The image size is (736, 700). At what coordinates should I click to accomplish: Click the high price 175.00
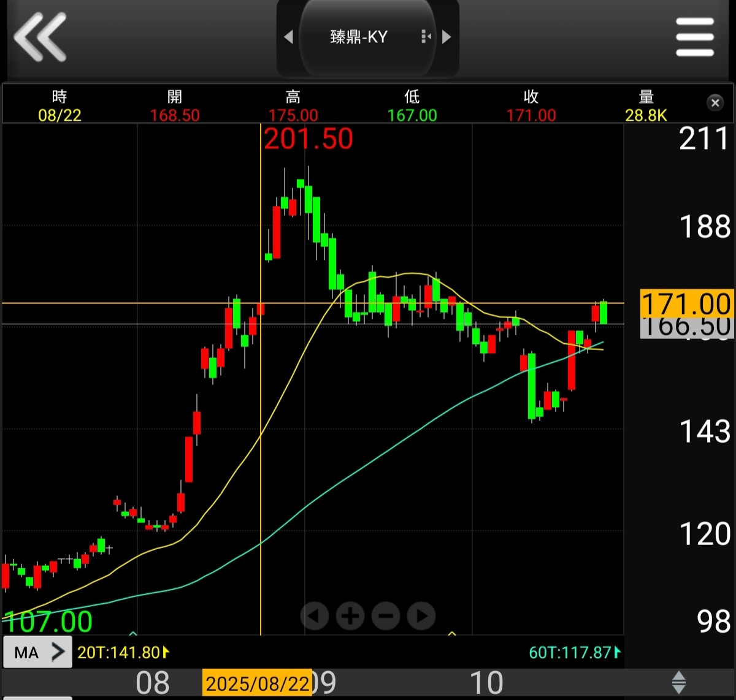(293, 115)
